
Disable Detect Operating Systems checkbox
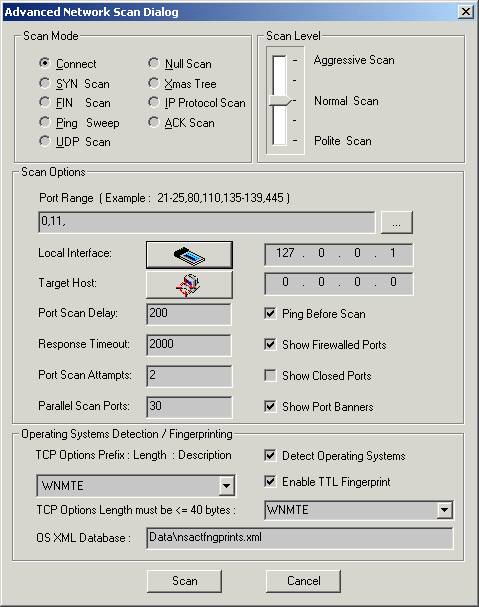pyautogui.click(x=270, y=455)
